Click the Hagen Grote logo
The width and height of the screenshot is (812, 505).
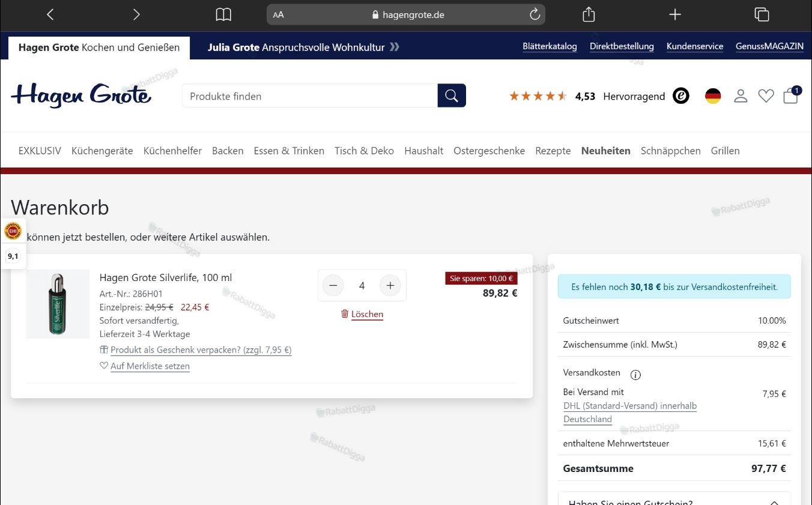pos(81,95)
